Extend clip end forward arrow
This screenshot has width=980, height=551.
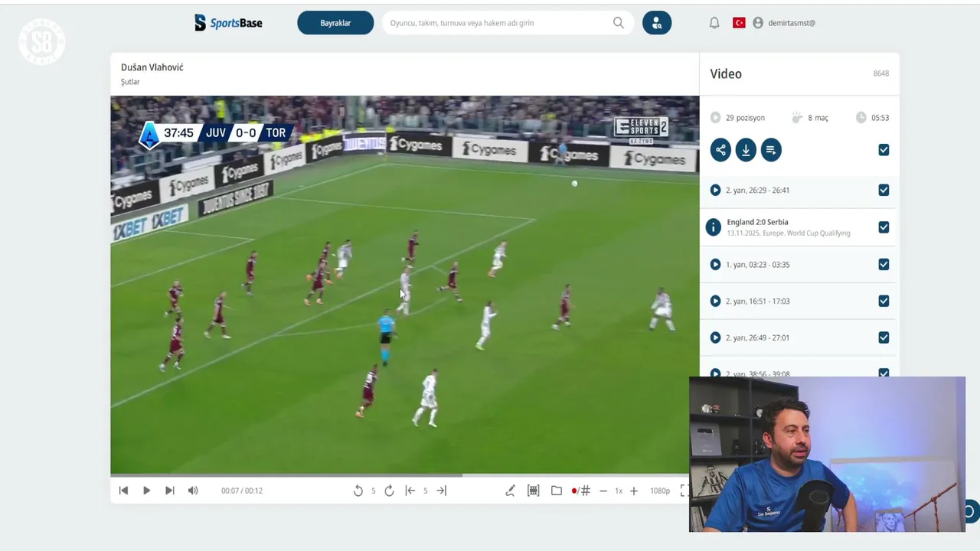point(441,491)
